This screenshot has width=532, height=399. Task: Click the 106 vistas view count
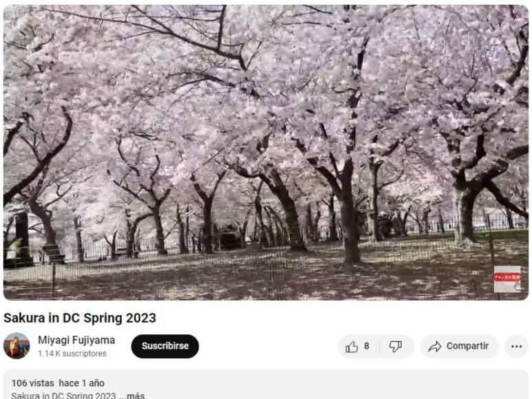[32, 383]
